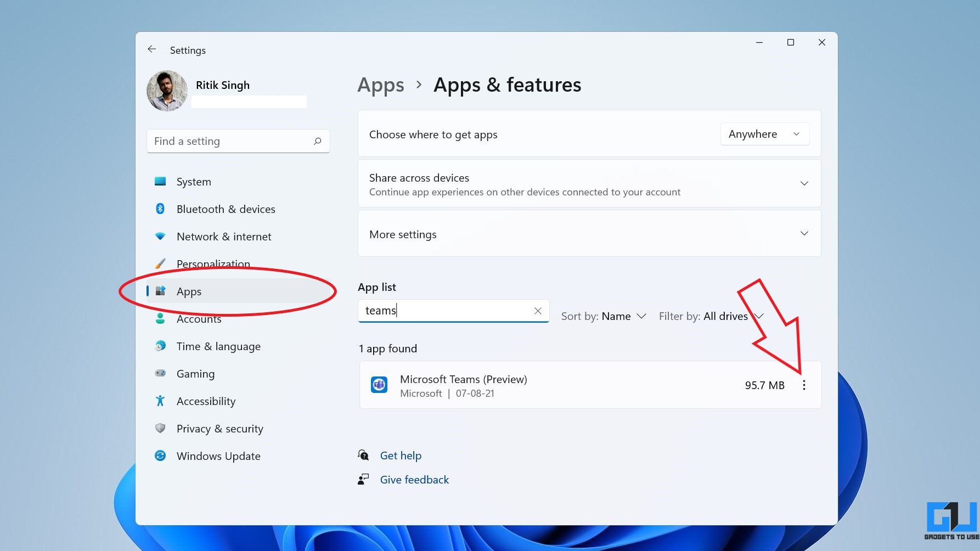Minimize the Settings window

[x=759, y=42]
